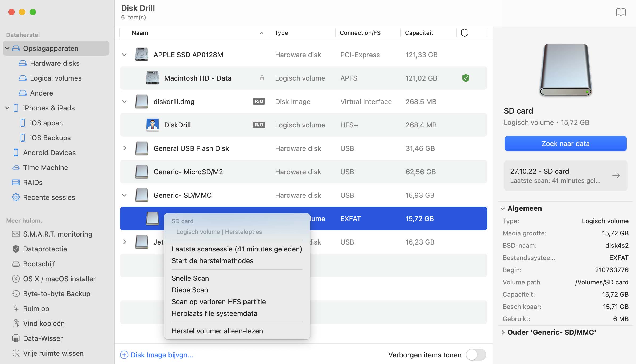Screen dimensions: 636x364
Task: Click the green shield on Macintosh HD row
Action: [x=465, y=78]
